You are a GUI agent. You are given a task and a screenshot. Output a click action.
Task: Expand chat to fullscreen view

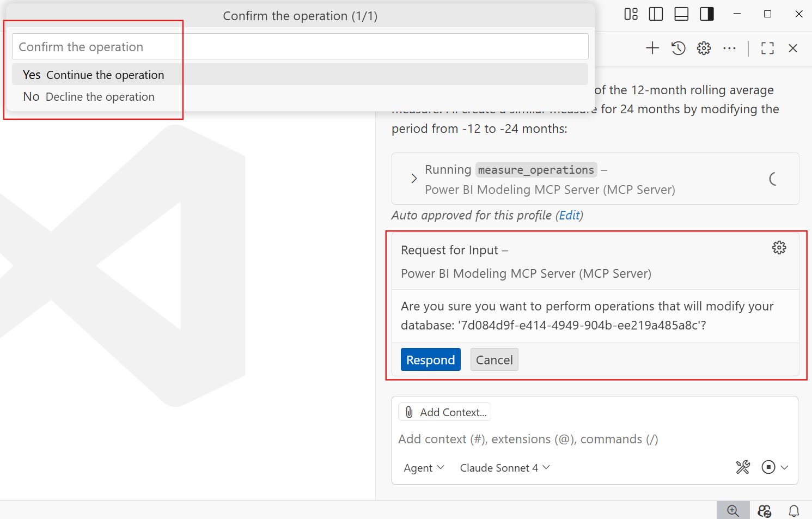pos(767,48)
